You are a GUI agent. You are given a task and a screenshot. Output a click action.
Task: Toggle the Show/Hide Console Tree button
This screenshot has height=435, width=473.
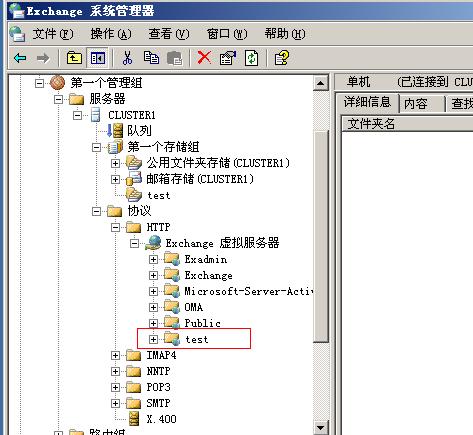[x=98, y=58]
